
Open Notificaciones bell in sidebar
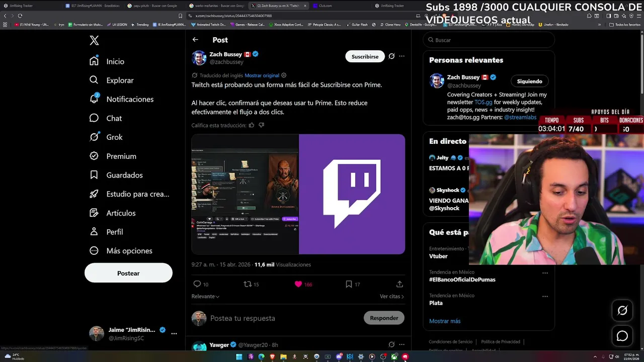pos(121,99)
